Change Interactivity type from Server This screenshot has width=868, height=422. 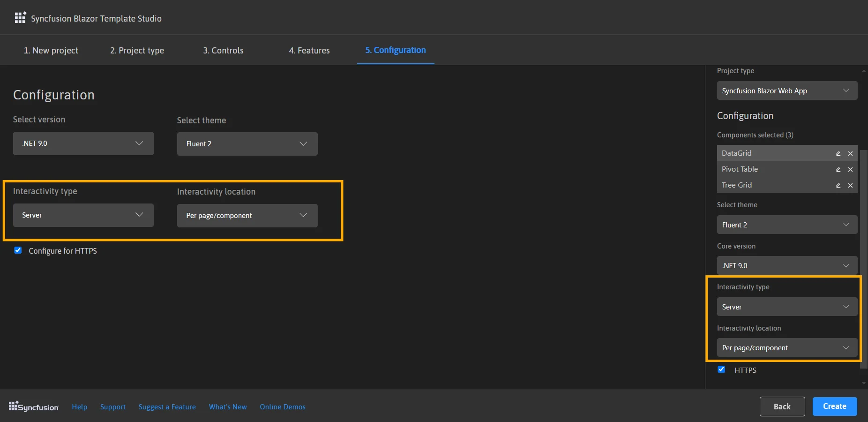[x=83, y=215]
